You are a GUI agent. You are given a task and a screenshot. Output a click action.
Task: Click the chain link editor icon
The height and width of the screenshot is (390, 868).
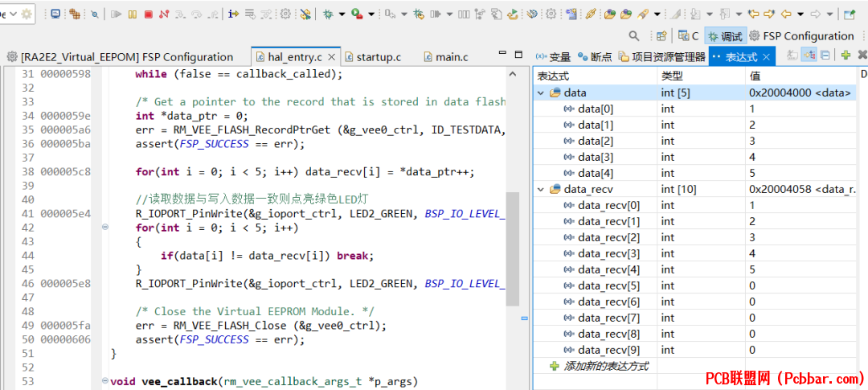pos(591,14)
